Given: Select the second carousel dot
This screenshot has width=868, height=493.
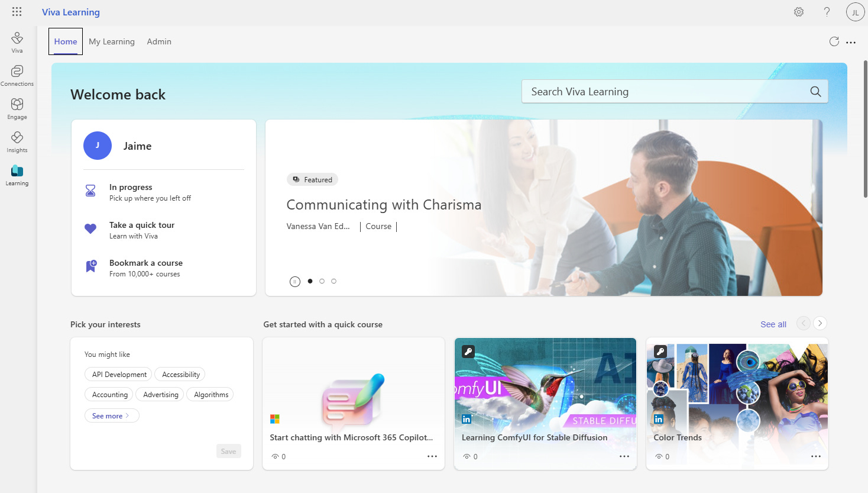Looking at the screenshot, I should 322,281.
